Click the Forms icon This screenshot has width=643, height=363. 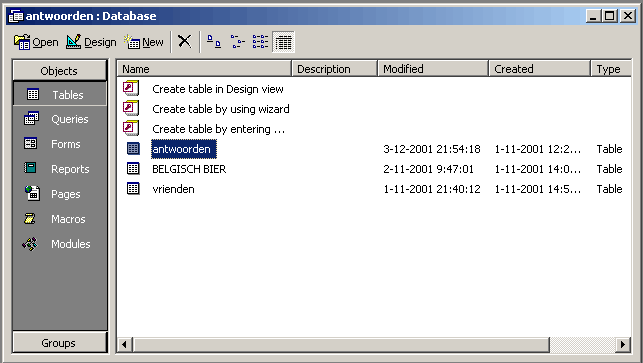click(31, 144)
